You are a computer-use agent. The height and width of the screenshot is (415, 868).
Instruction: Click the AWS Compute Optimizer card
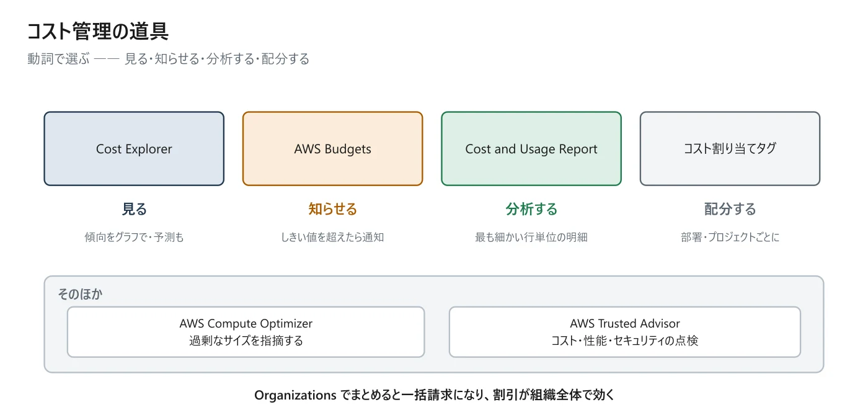(x=246, y=332)
